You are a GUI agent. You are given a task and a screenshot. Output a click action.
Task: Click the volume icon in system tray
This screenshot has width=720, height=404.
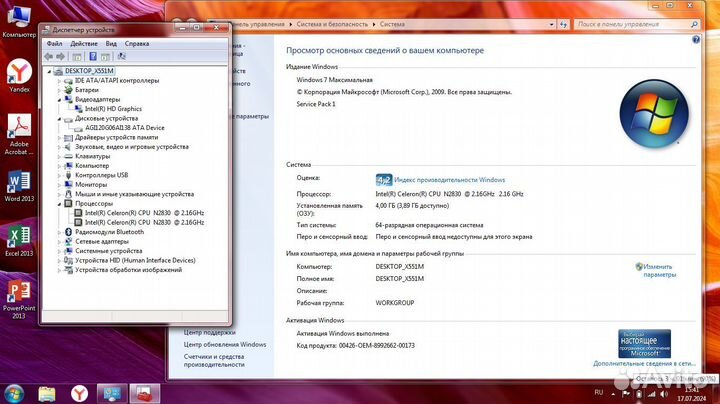[664, 394]
